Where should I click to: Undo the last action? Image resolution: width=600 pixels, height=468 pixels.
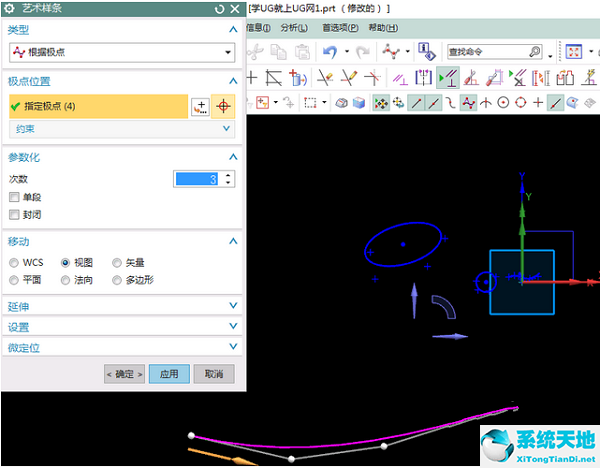point(330,52)
